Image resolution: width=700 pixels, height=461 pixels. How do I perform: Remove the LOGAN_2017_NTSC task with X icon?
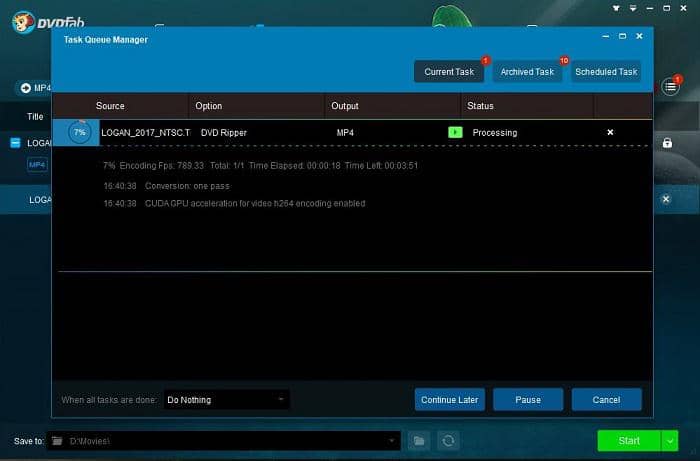(x=610, y=132)
